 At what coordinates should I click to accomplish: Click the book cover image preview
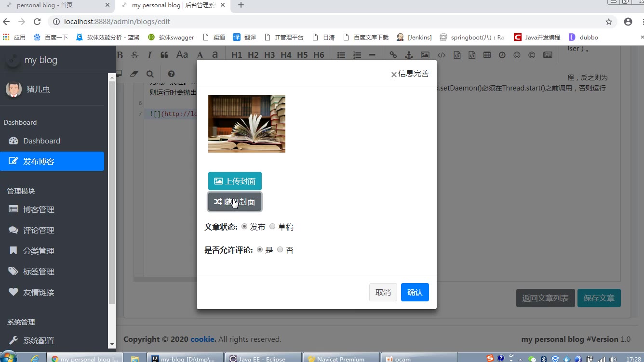point(247,124)
